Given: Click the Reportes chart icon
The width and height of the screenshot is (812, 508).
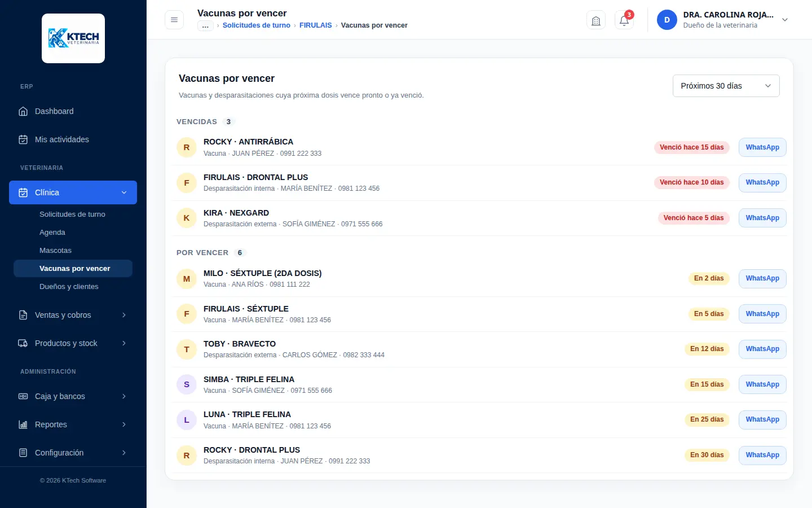Looking at the screenshot, I should [23, 424].
